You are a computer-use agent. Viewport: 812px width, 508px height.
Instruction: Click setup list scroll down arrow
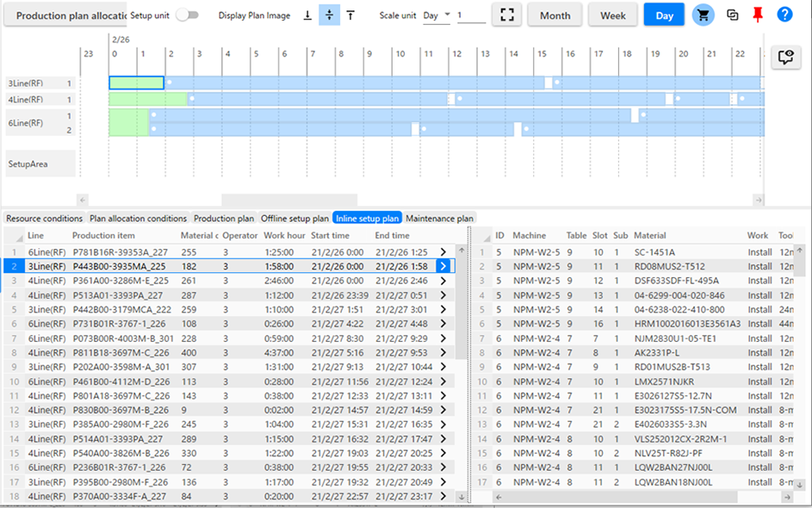pos(462,496)
